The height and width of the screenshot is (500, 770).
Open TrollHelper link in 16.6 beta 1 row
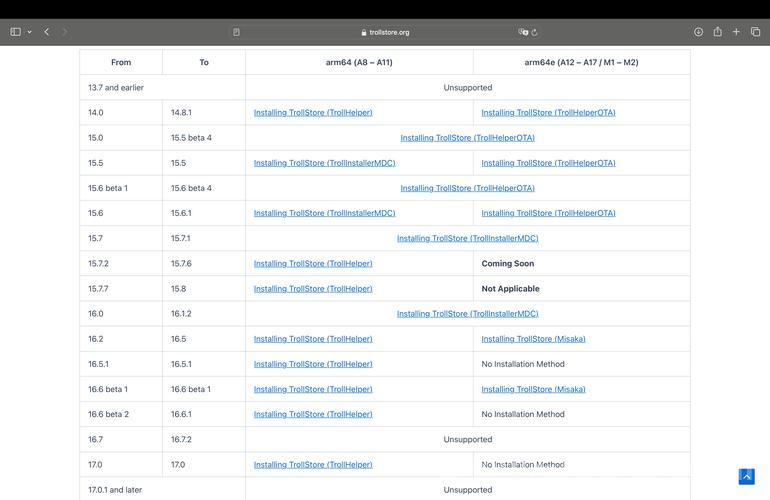point(313,389)
